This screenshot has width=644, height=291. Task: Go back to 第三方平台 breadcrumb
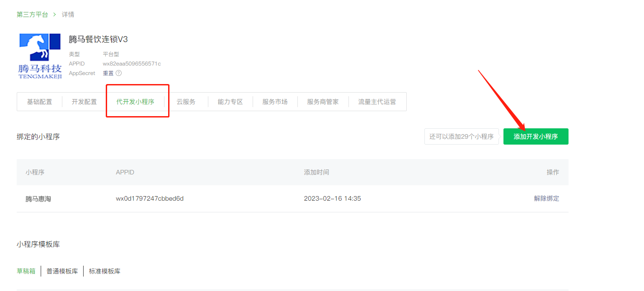[32, 14]
